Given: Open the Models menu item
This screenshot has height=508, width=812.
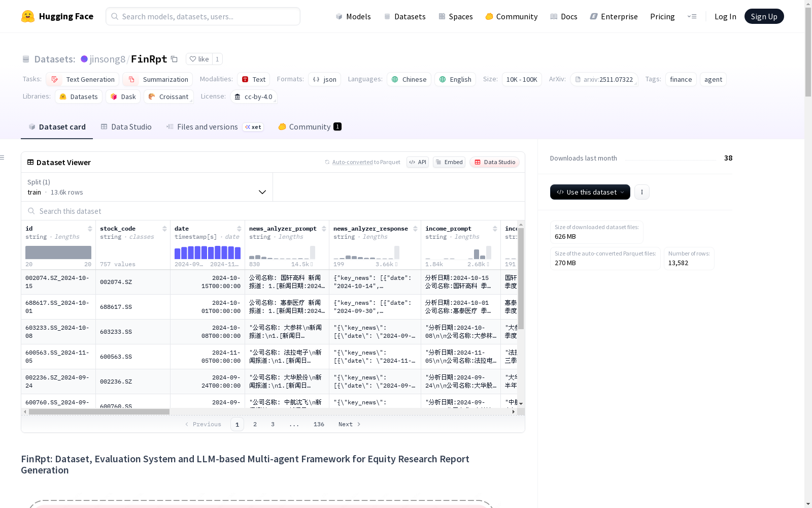Looking at the screenshot, I should click(x=353, y=16).
